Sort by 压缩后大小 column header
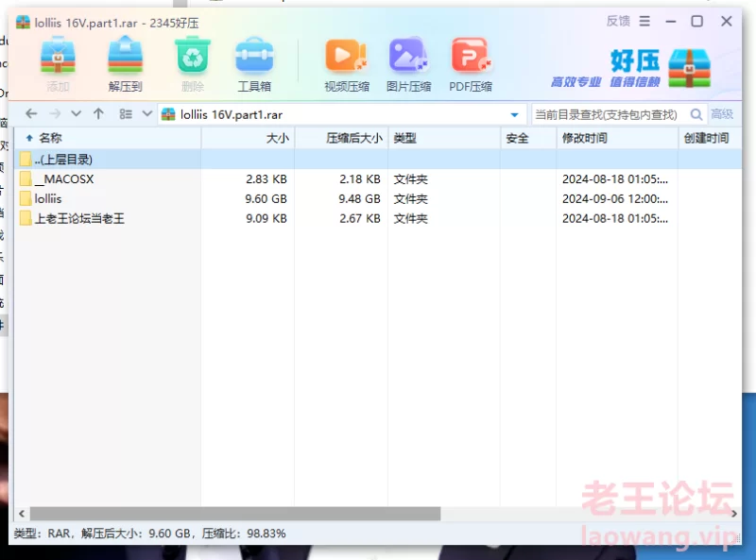756x560 pixels. pyautogui.click(x=341, y=138)
